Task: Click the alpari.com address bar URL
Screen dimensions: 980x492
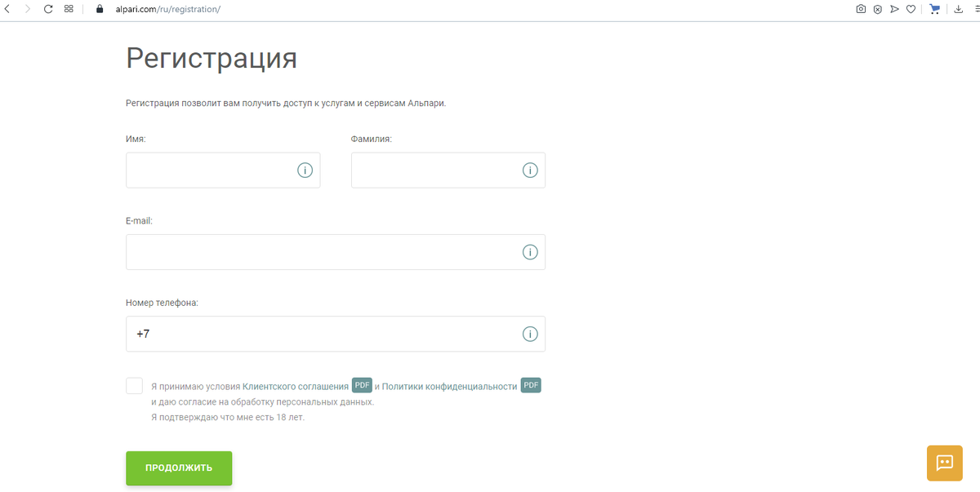Action: click(168, 9)
